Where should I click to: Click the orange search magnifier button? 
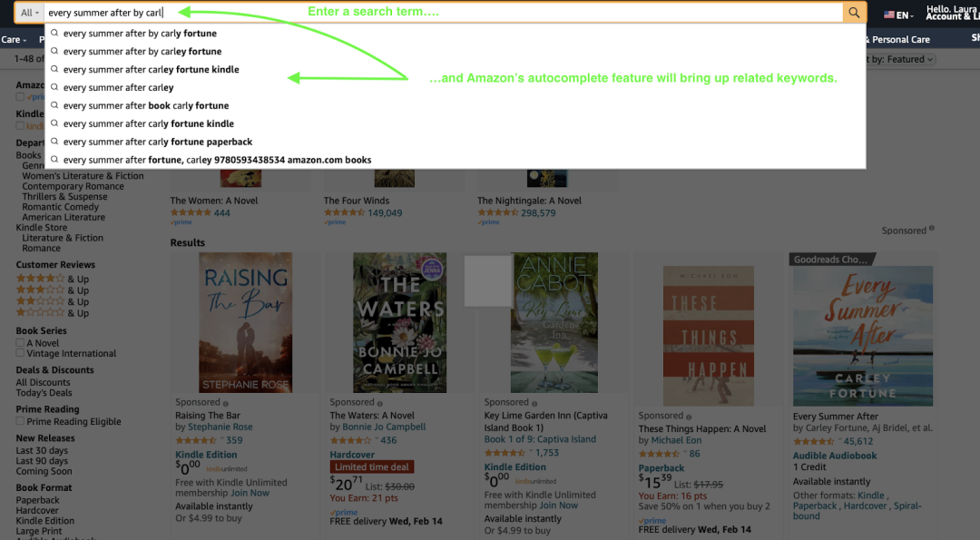click(854, 13)
